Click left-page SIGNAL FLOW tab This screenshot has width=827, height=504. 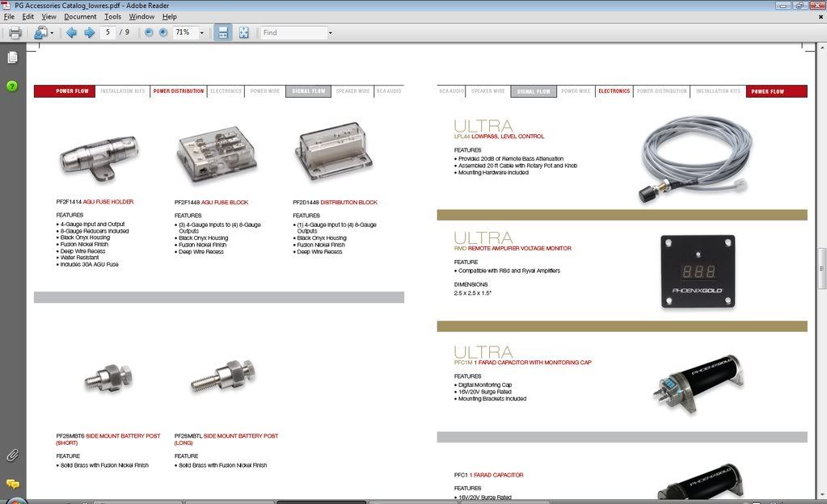pos(309,91)
